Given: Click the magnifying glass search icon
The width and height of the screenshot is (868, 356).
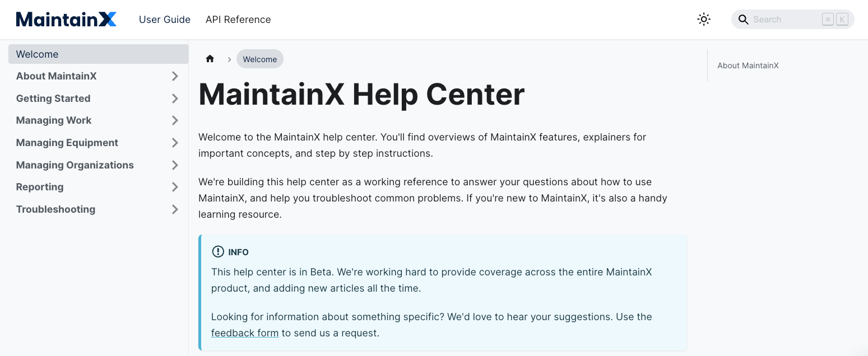Looking at the screenshot, I should (x=743, y=19).
